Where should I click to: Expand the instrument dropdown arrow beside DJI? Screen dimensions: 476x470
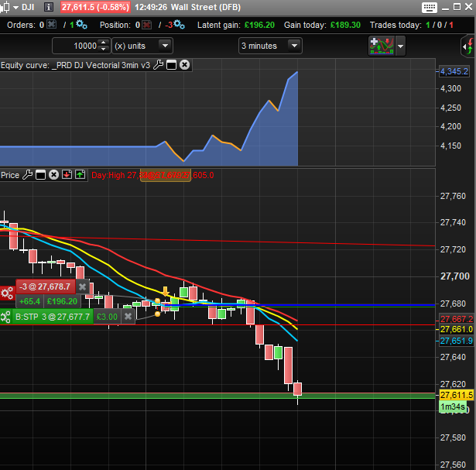pyautogui.click(x=15, y=7)
